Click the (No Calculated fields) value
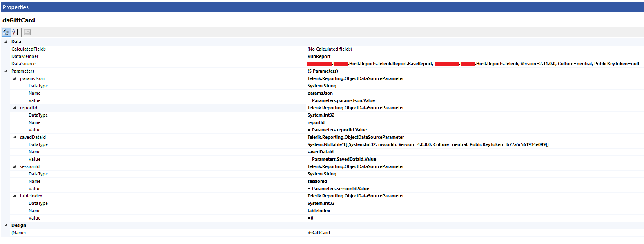 (330, 49)
